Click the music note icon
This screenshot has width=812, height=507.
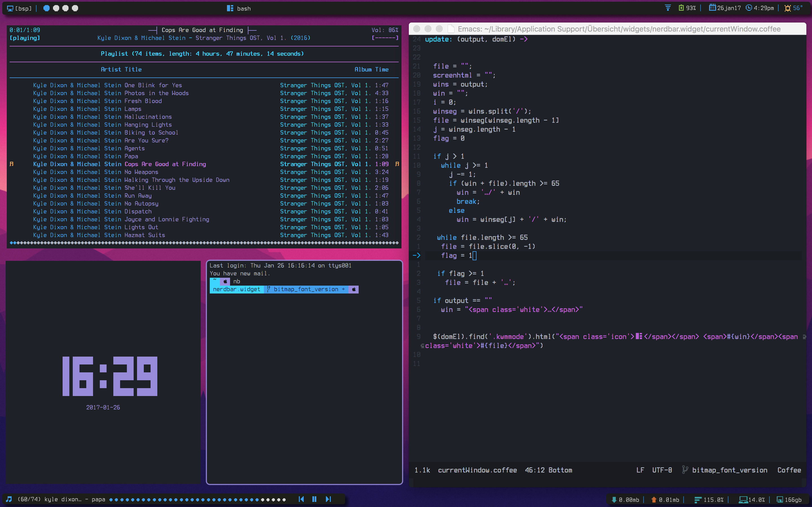coord(9,499)
